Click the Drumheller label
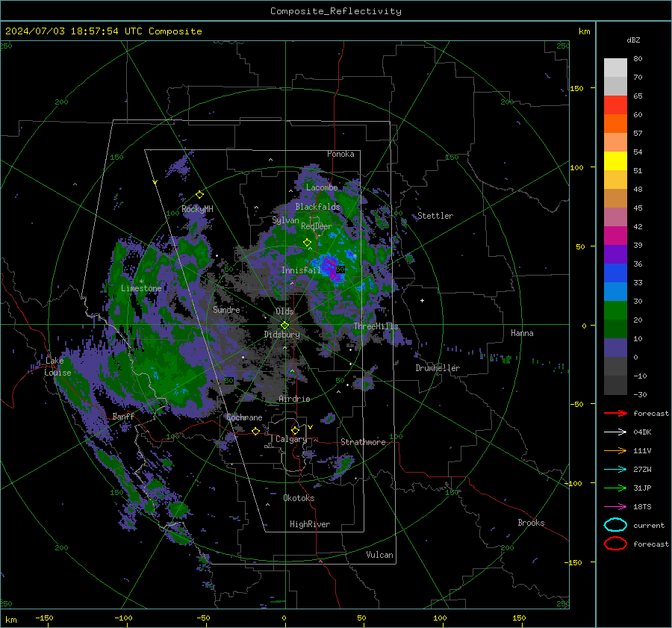The width and height of the screenshot is (672, 628). 438,368
